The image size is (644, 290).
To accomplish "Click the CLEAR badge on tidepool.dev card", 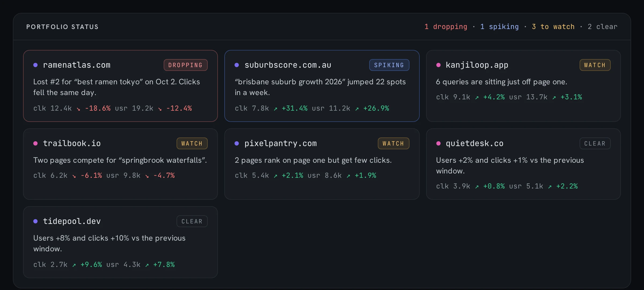I will (192, 221).
